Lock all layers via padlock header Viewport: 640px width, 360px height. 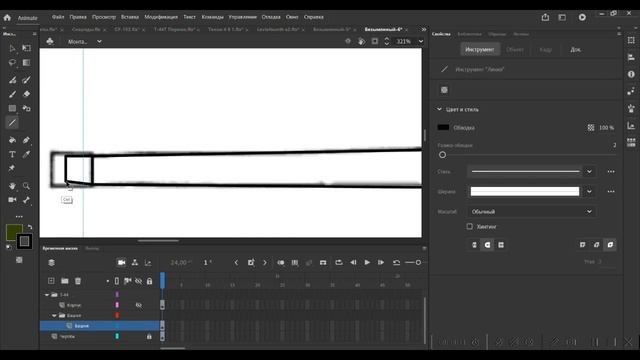(149, 281)
